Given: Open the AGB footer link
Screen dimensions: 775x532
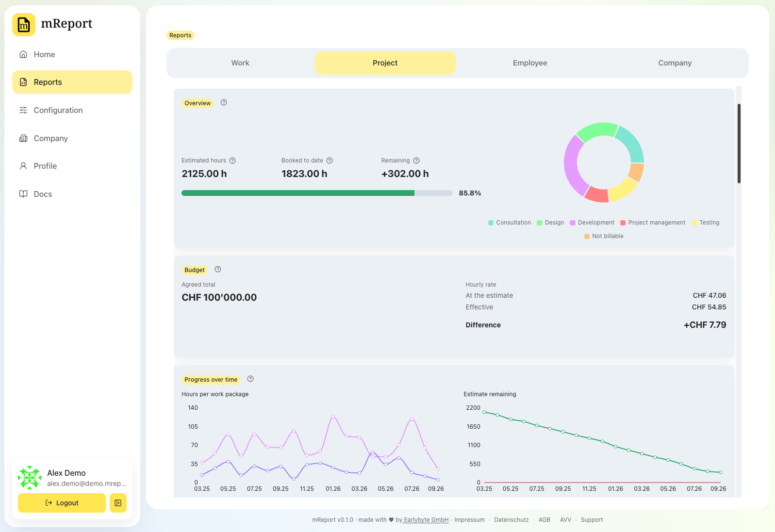Looking at the screenshot, I should coord(544,520).
